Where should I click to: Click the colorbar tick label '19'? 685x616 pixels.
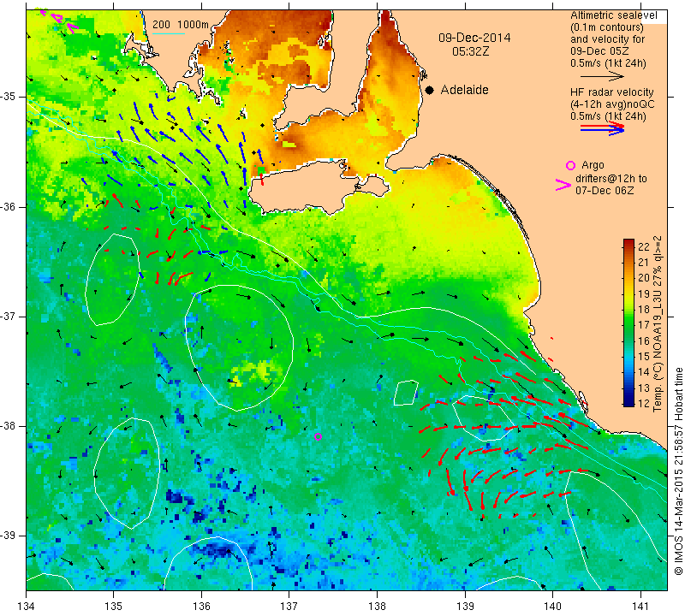tap(644, 293)
